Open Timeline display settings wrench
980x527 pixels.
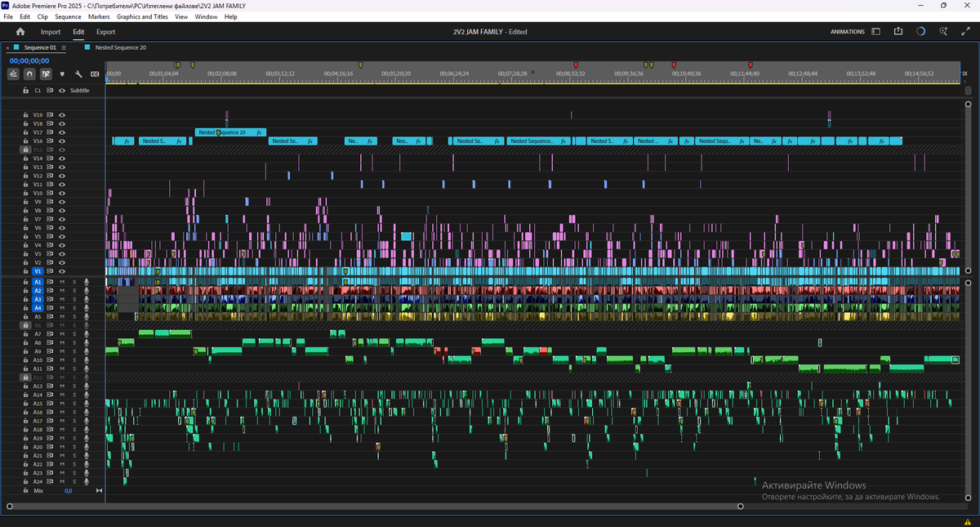pos(78,74)
